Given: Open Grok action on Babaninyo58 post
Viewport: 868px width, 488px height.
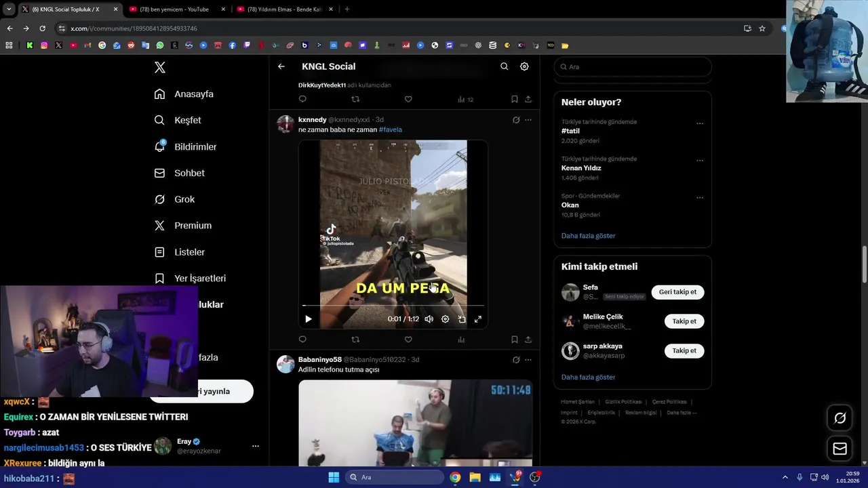Looking at the screenshot, I should 516,360.
